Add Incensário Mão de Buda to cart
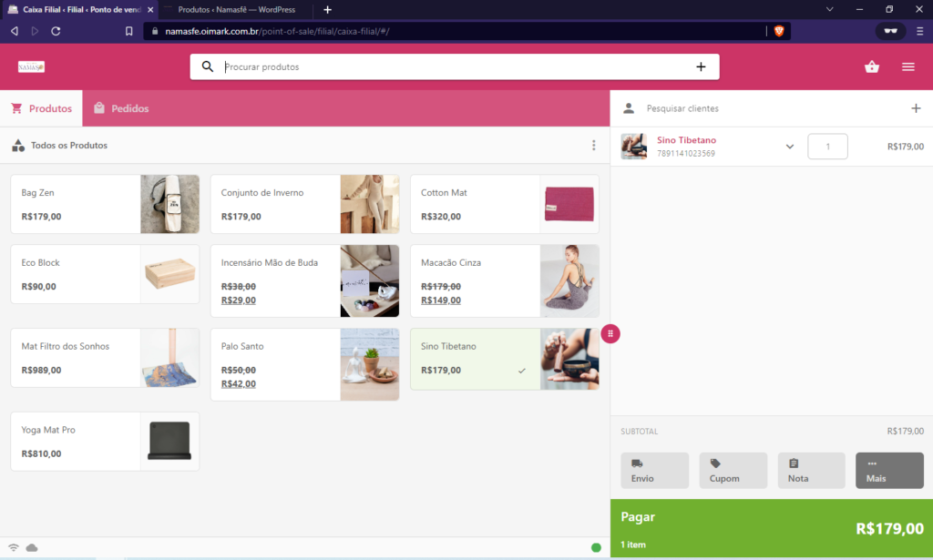933x560 pixels. click(304, 280)
